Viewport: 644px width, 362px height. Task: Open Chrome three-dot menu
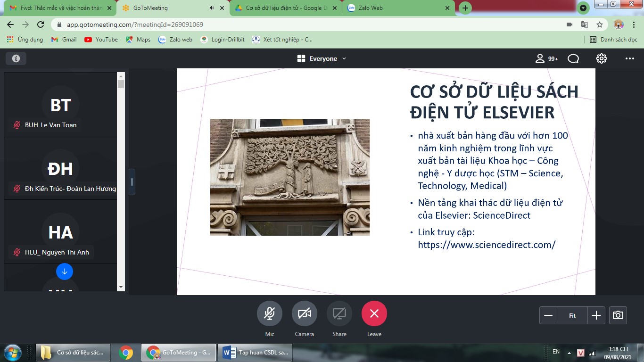point(634,25)
